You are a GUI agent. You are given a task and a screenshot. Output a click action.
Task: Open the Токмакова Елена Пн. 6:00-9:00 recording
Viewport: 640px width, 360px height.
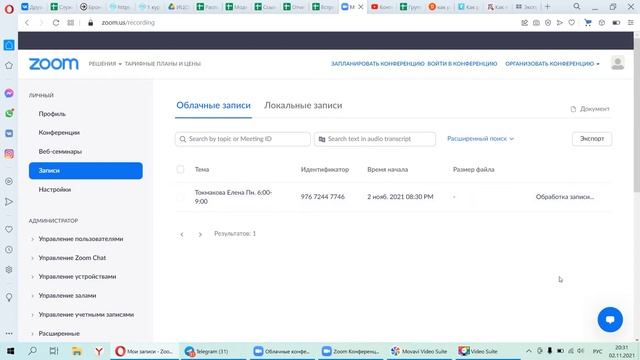233,197
